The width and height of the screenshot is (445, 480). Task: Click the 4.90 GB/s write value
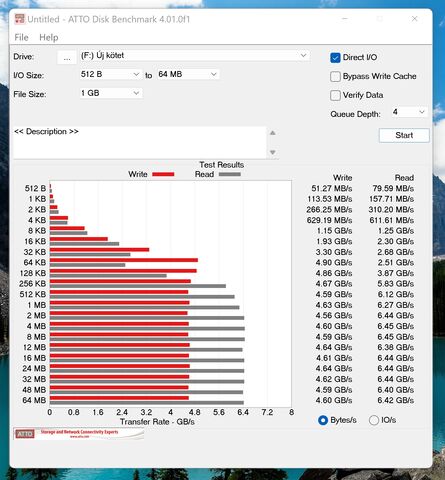[x=334, y=263]
